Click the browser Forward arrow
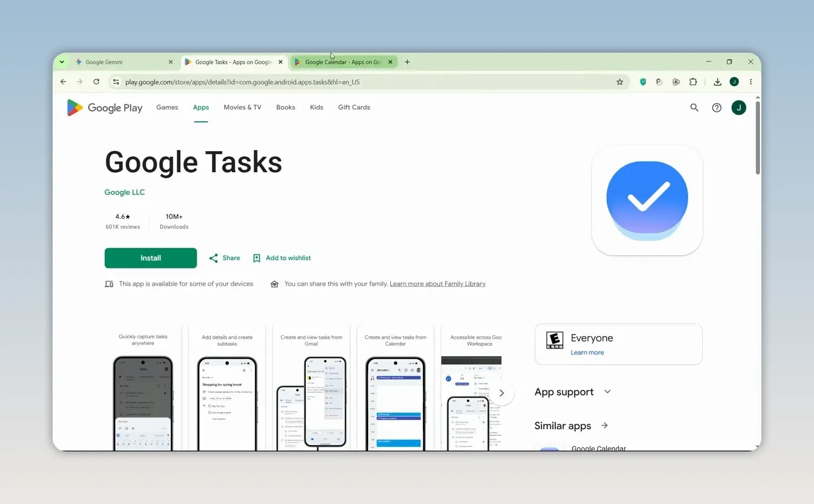The height and width of the screenshot is (504, 814). (80, 82)
